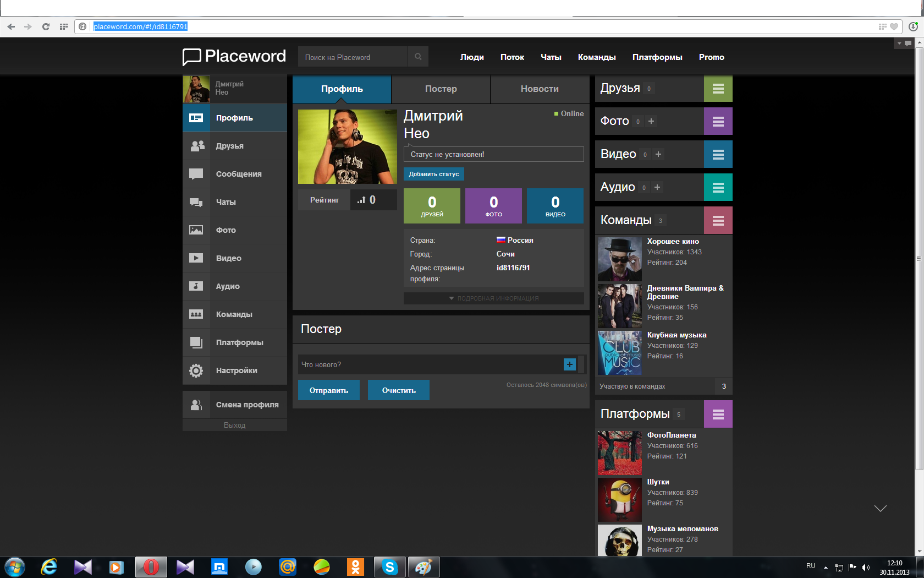Click the profile photo of Дмитрий Нео
This screenshot has width=924, height=578.
coord(348,146)
